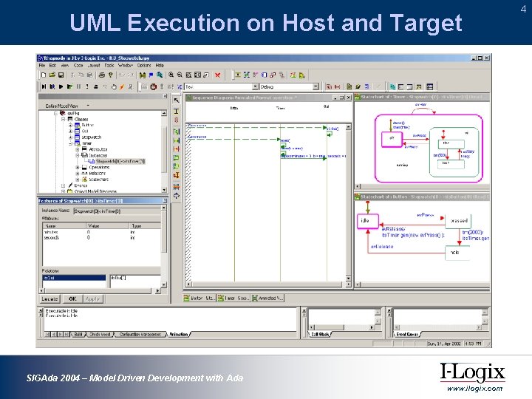Click the red X delete icon
532x399 pixels.
217,75
